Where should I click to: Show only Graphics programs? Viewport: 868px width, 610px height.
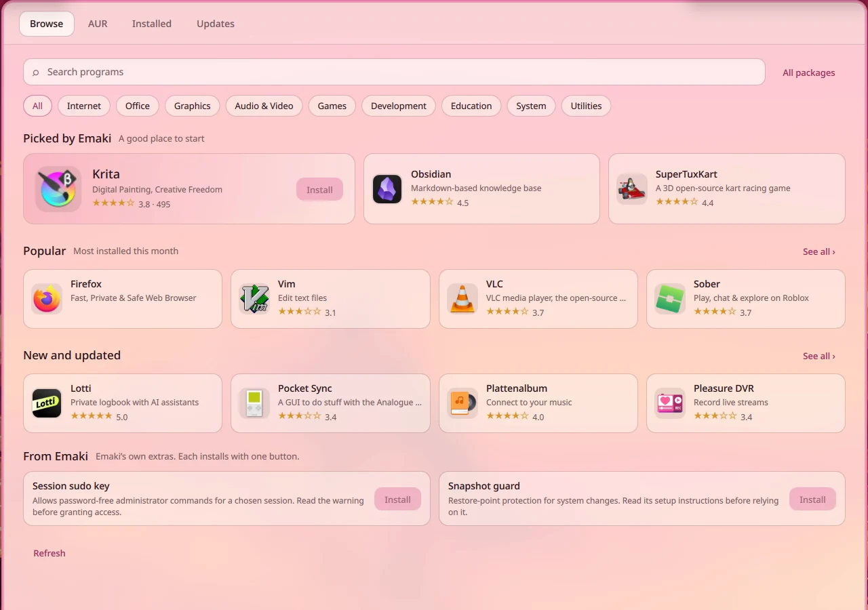(193, 106)
